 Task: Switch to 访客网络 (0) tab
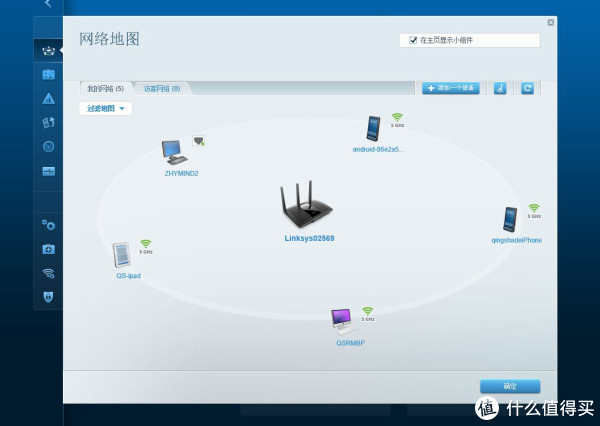[x=162, y=89]
